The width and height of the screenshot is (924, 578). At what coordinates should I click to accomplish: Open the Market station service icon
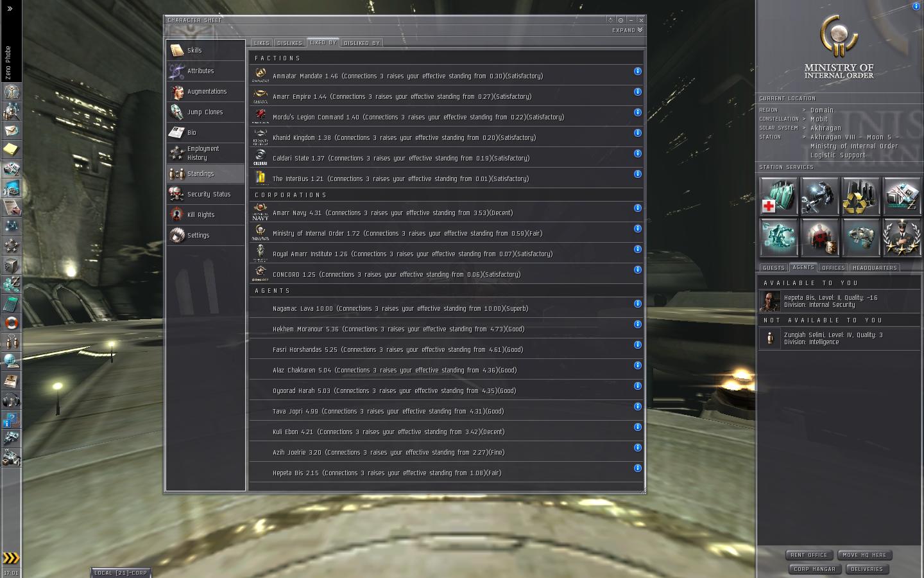(902, 196)
